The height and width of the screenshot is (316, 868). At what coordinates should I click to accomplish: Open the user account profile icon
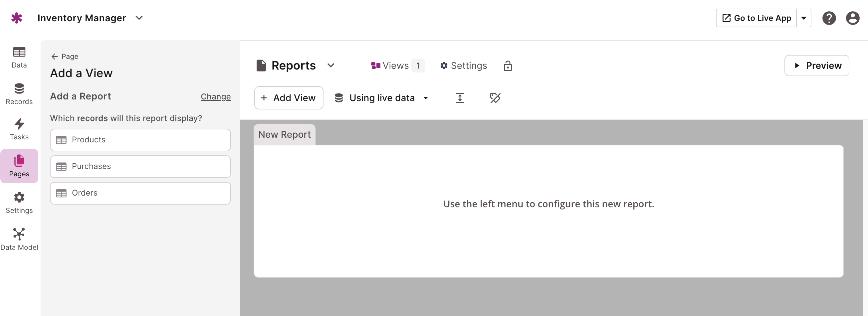click(852, 18)
